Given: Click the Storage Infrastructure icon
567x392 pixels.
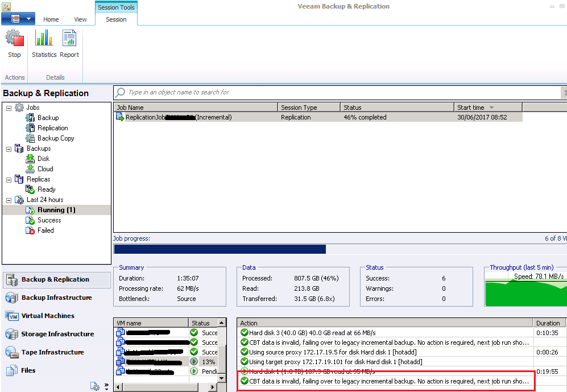Looking at the screenshot, I should pos(11,334).
